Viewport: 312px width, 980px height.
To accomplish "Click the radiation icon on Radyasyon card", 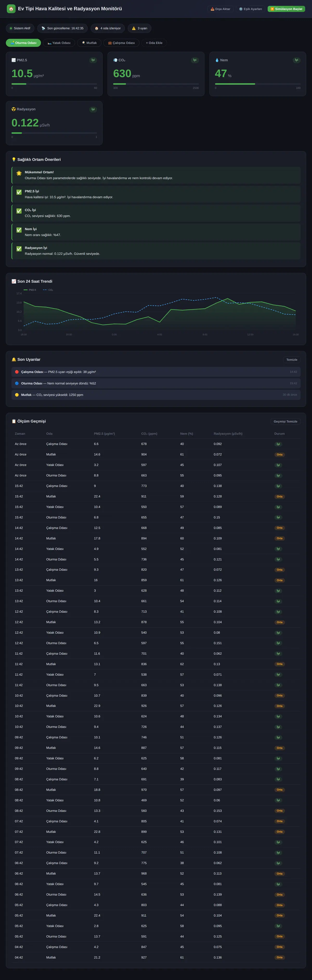I will tap(14, 109).
